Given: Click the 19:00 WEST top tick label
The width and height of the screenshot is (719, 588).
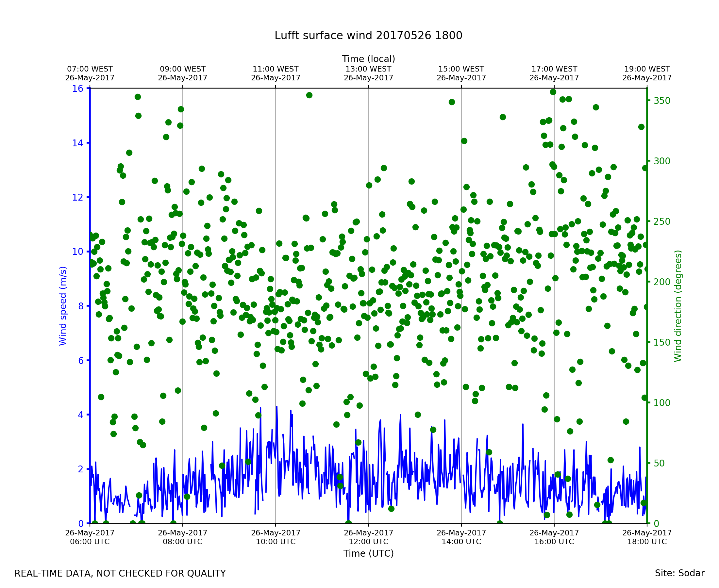Looking at the screenshot, I should (647, 73).
